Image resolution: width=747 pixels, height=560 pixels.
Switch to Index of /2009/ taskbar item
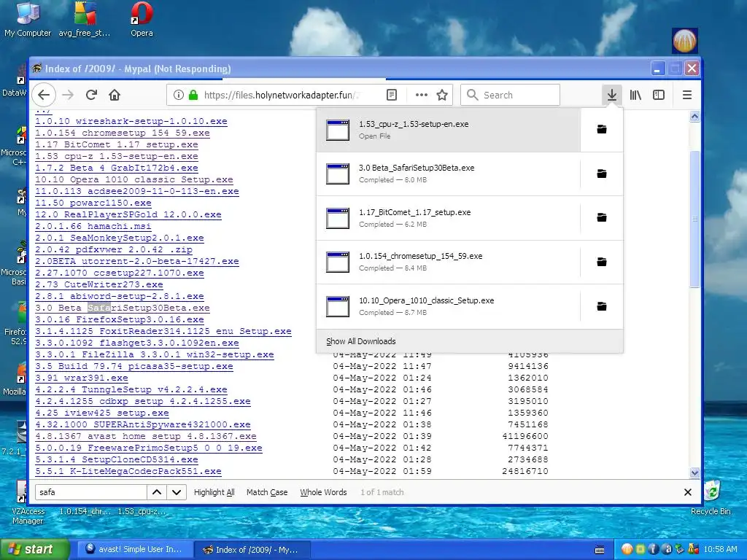pyautogui.click(x=252, y=549)
